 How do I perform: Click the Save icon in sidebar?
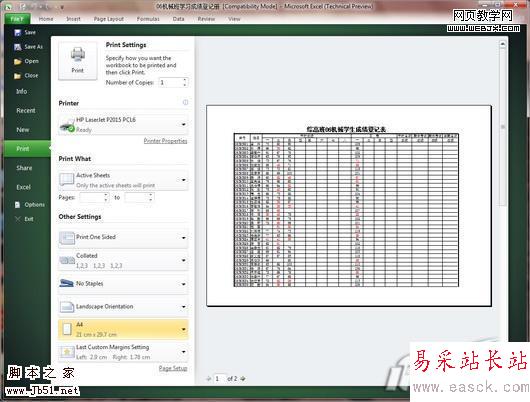(x=18, y=32)
